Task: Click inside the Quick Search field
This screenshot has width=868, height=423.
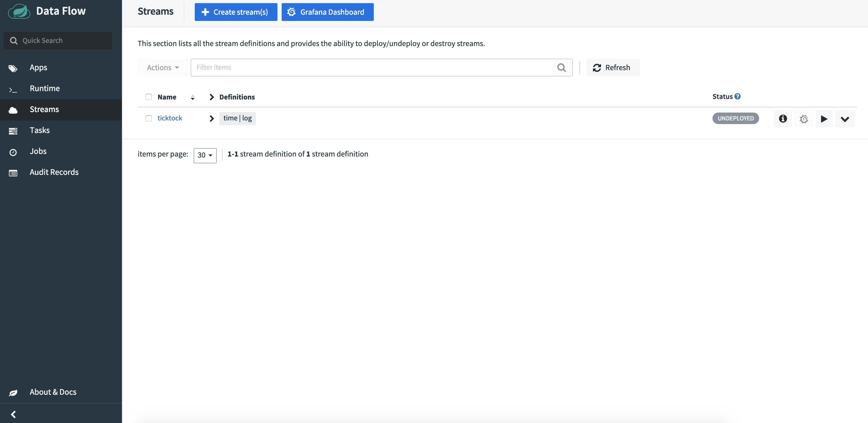Action: [58, 41]
